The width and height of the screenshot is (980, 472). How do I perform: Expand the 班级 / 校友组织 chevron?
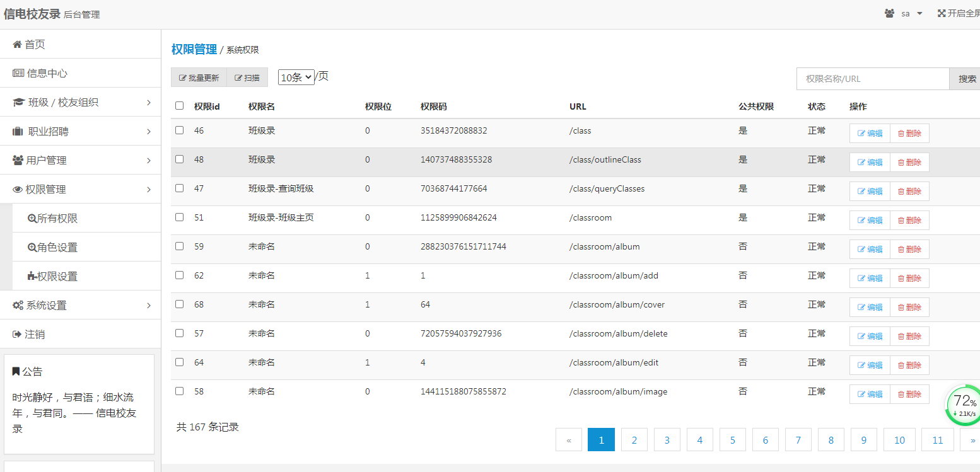tap(149, 102)
